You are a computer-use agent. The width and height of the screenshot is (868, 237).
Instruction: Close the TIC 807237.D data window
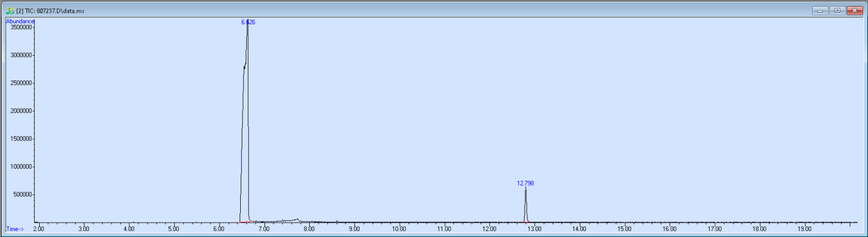pos(855,10)
